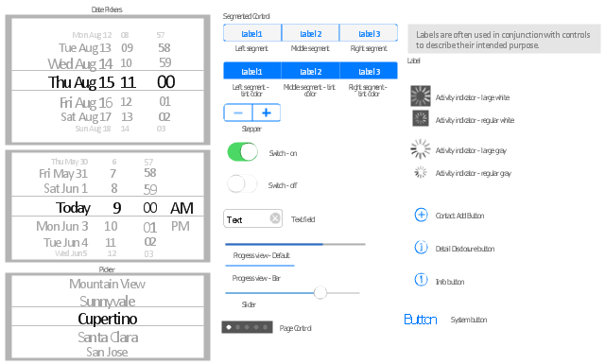Select Sat Aug 17 in date picker

click(x=86, y=116)
